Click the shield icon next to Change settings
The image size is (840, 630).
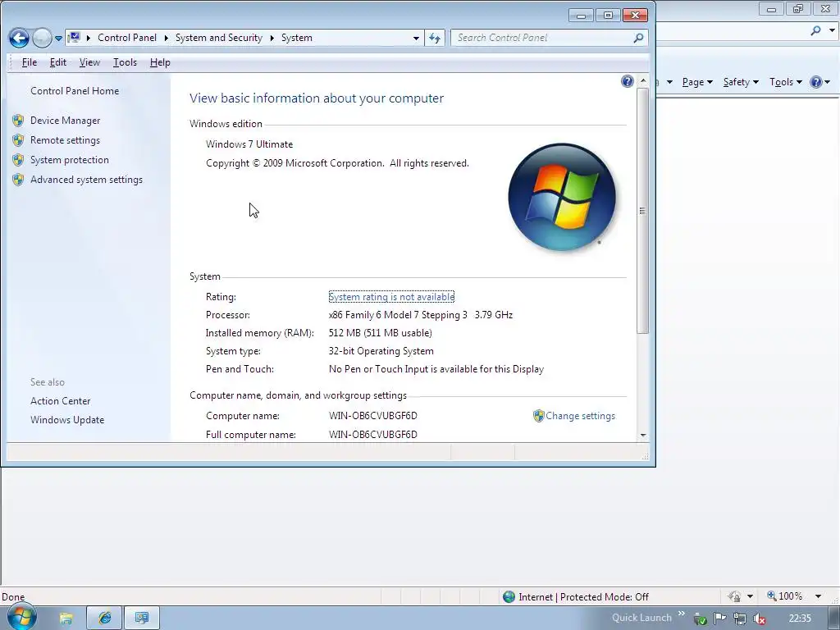[538, 416]
